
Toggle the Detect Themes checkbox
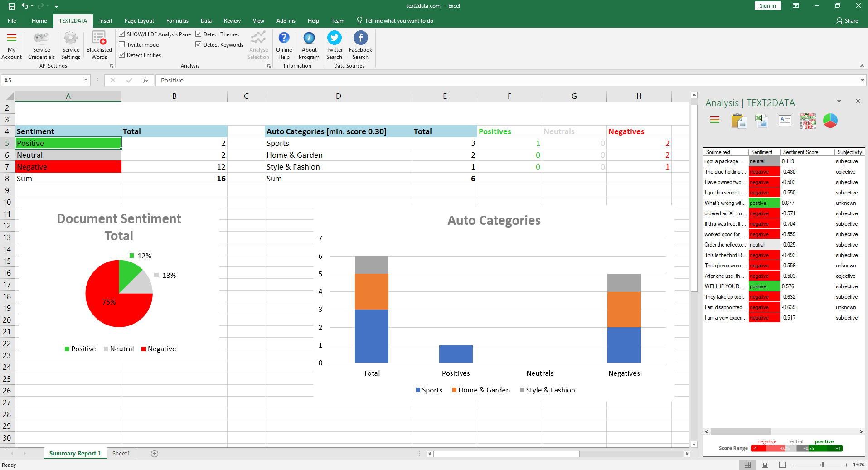click(199, 34)
